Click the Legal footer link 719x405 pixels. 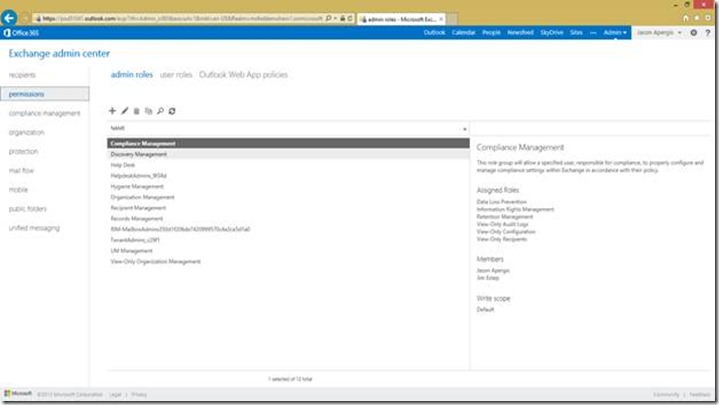(x=115, y=394)
